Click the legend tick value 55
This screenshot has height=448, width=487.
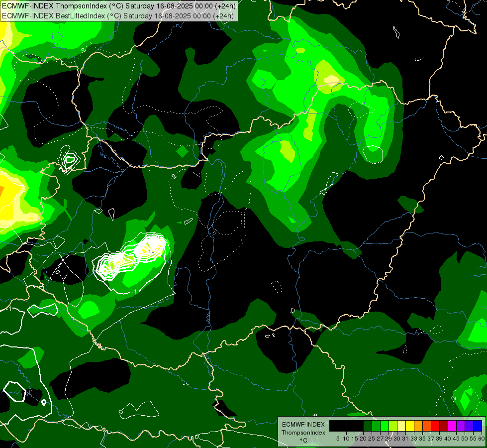click(473, 439)
